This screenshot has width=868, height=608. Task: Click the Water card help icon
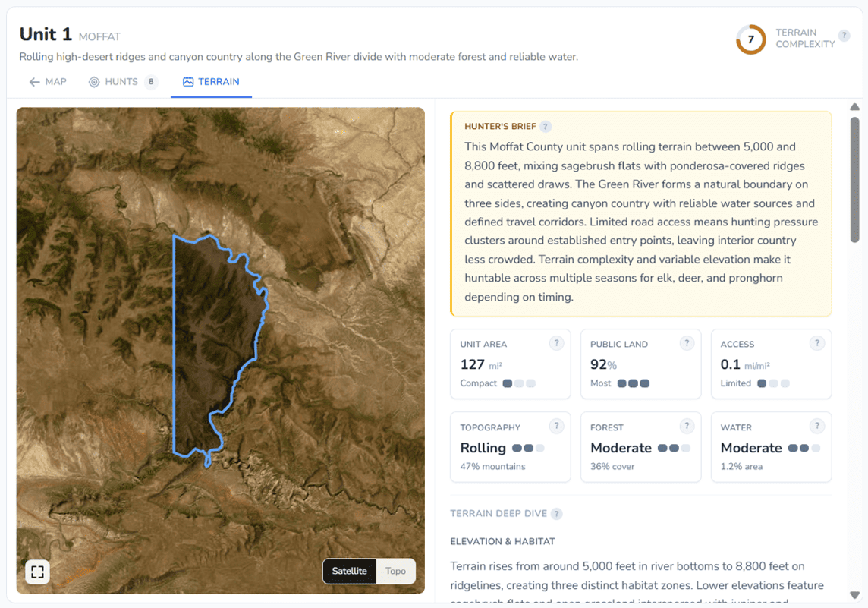pos(816,427)
